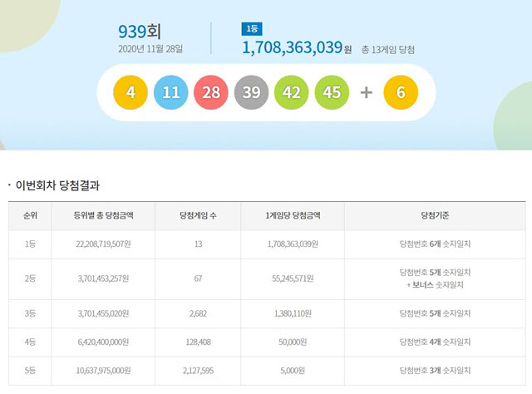Click 당첨번호 6개 숫자일치 criteria cell
This screenshot has width=532, height=394.
click(435, 244)
